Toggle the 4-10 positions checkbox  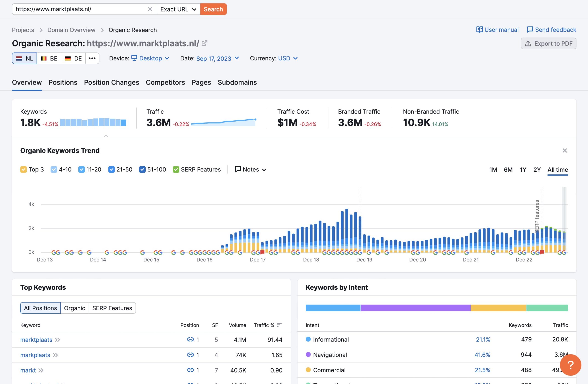[54, 170]
